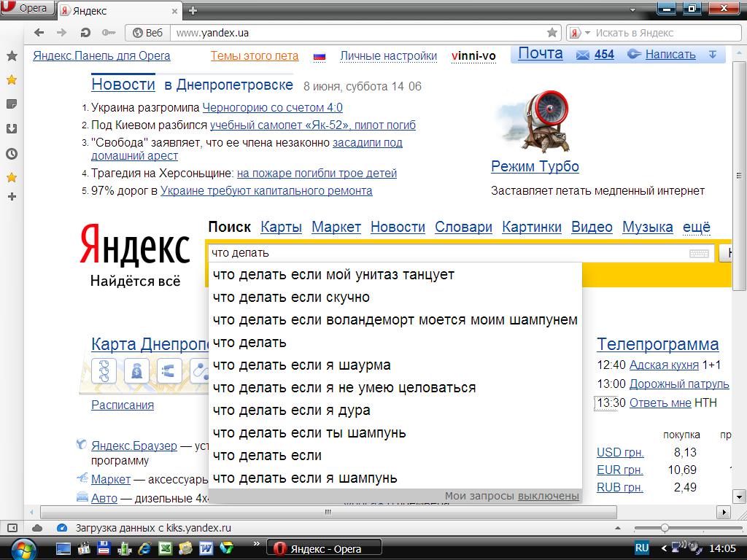Viewport: 747px width, 560px height.
Task: Click the browser Back arrow button
Action: click(39, 33)
